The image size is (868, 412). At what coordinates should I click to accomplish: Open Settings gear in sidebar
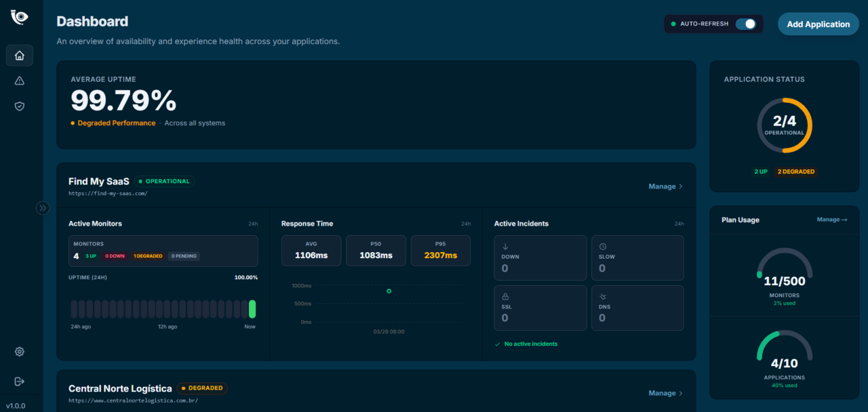click(20, 352)
